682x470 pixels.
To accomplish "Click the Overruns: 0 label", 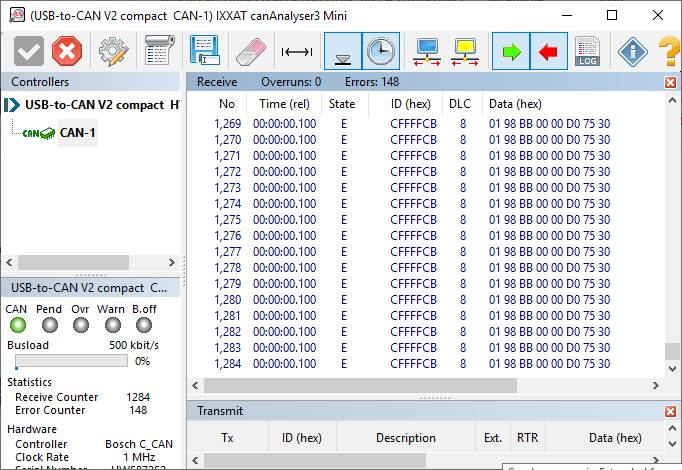I will point(291,82).
